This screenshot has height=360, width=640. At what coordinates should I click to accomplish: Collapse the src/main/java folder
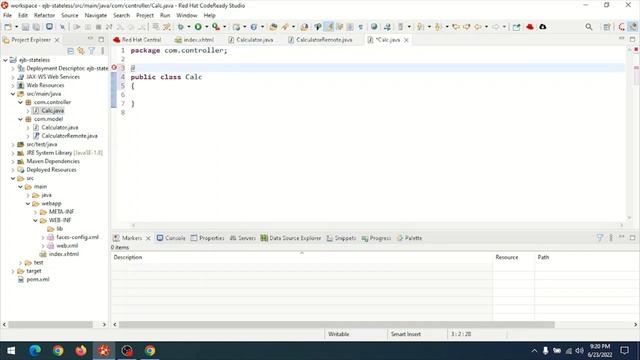(13, 94)
